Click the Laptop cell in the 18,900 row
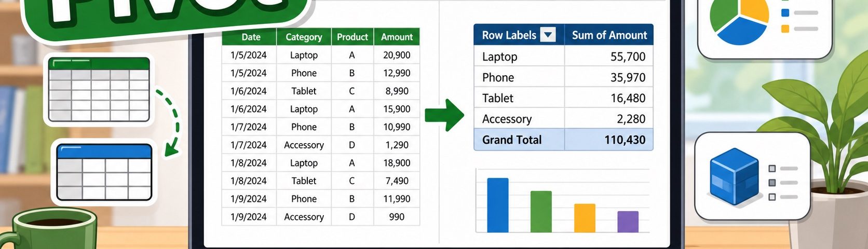This screenshot has width=868, height=249. tap(304, 163)
